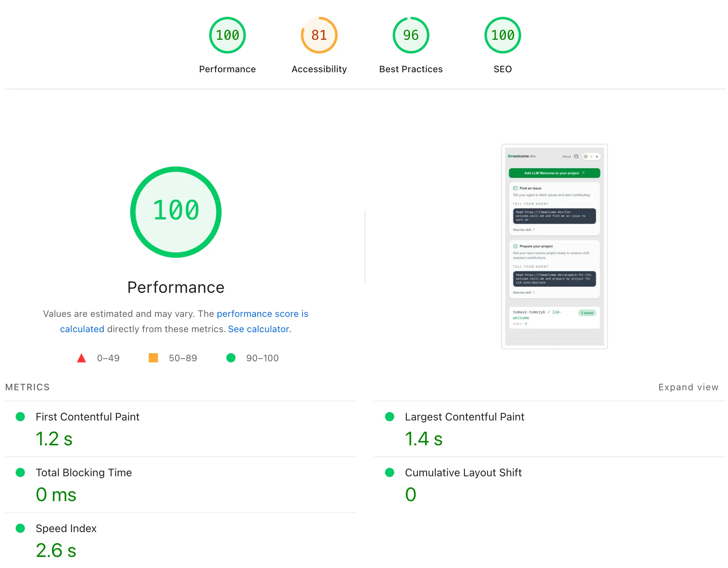Select the Performance category label

tap(227, 69)
